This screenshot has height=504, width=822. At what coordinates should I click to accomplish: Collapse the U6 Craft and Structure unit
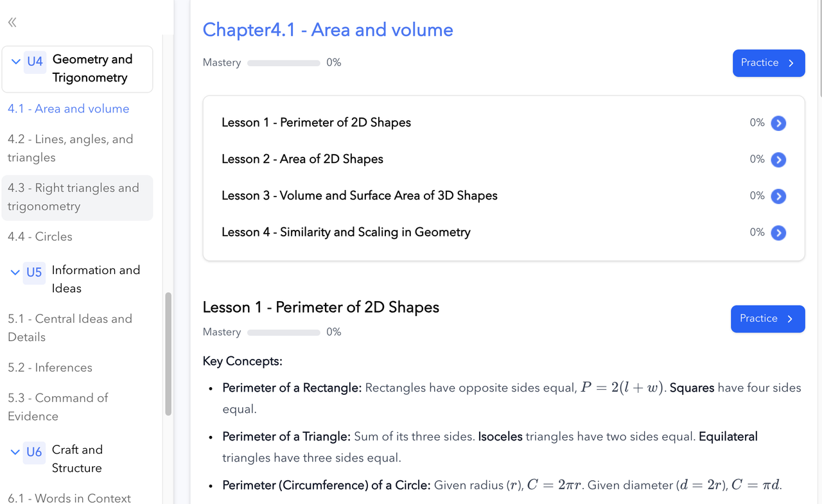click(x=15, y=452)
